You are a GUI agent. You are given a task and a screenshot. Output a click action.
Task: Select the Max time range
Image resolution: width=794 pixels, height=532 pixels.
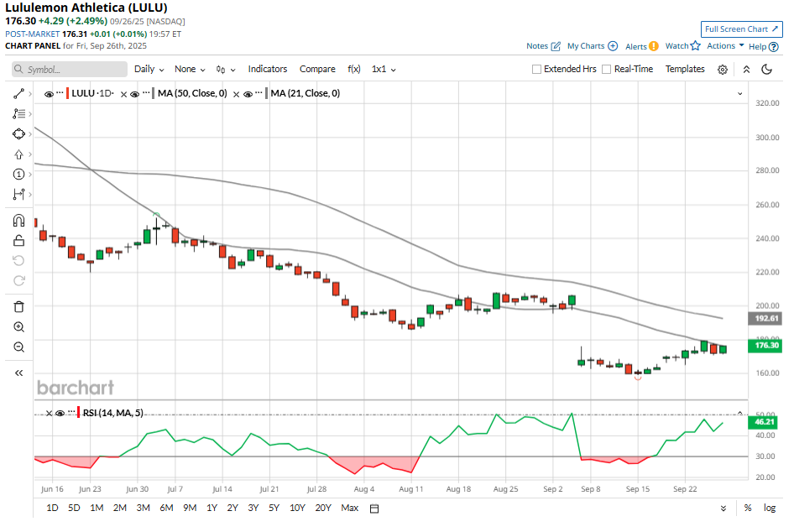(x=349, y=509)
